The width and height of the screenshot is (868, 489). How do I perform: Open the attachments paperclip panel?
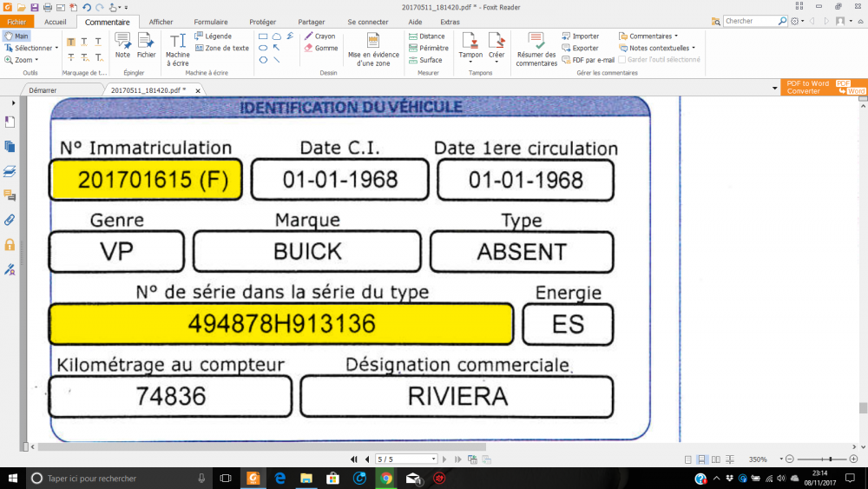click(10, 220)
